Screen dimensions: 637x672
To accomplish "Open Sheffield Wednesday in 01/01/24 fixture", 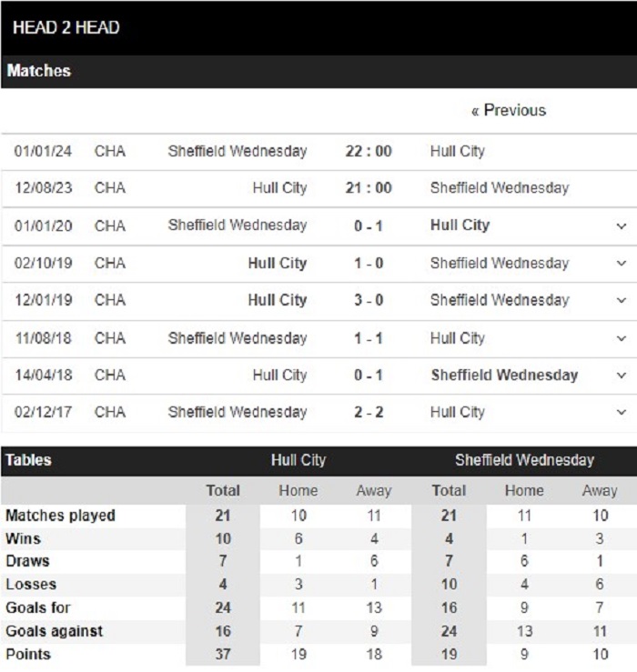I will 238,151.
